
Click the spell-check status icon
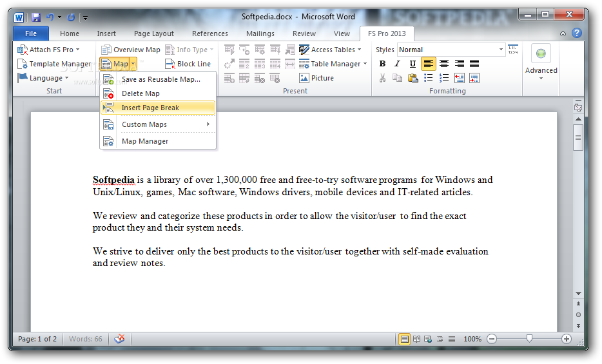coord(119,339)
